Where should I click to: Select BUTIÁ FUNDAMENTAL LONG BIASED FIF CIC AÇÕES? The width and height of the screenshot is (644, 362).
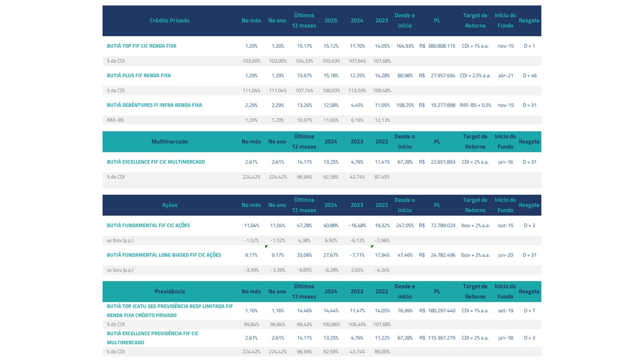point(164,255)
